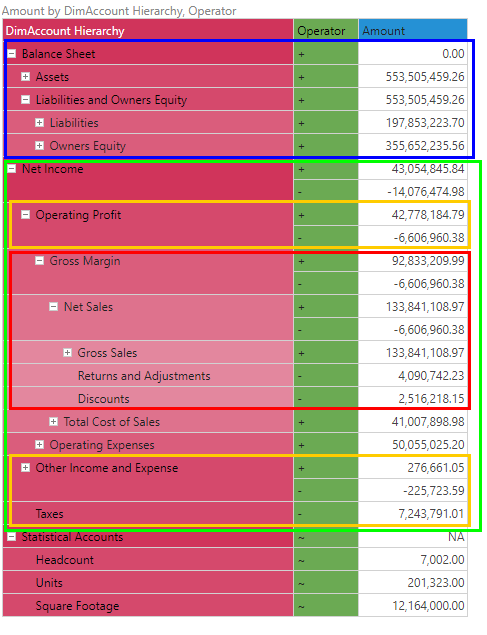The height and width of the screenshot is (635, 487).
Task: Expand the Owners Equity row
Action: (x=39, y=145)
